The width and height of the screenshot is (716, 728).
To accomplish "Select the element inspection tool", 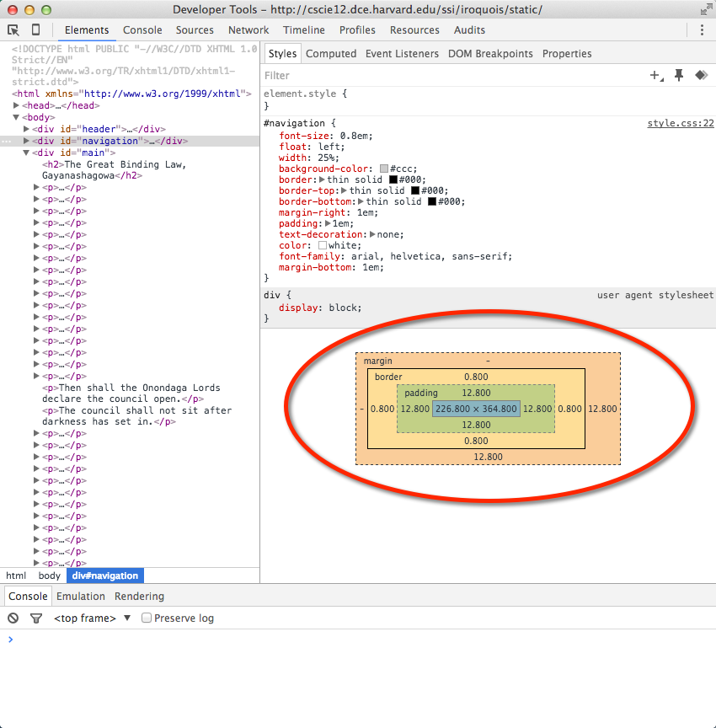I will 13,29.
